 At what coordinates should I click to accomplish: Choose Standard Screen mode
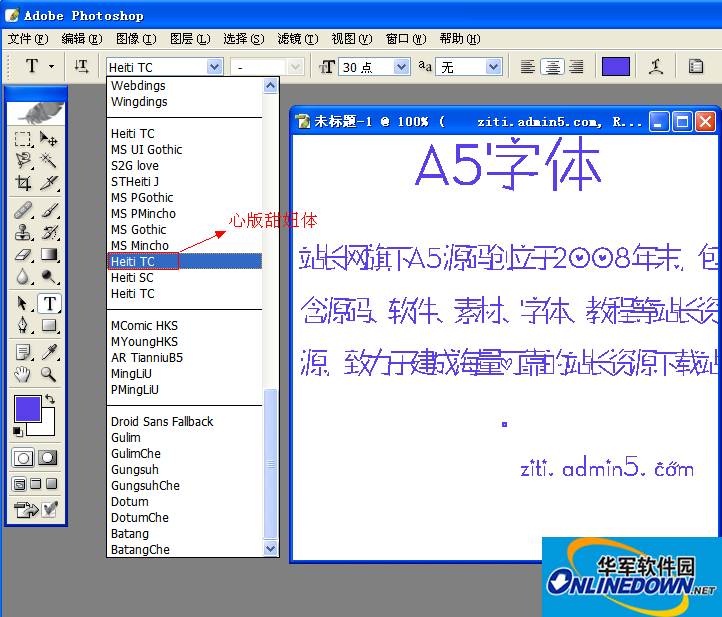19,484
